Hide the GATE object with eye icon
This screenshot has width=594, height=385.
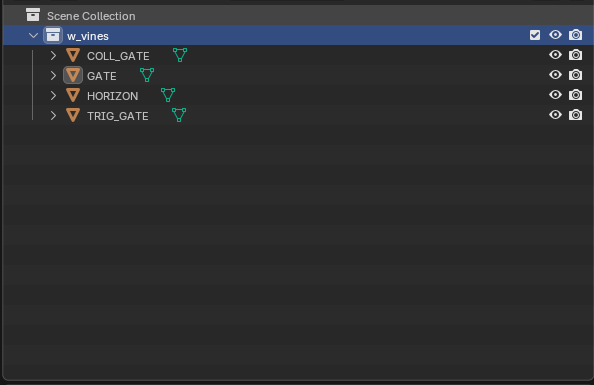pyautogui.click(x=555, y=75)
